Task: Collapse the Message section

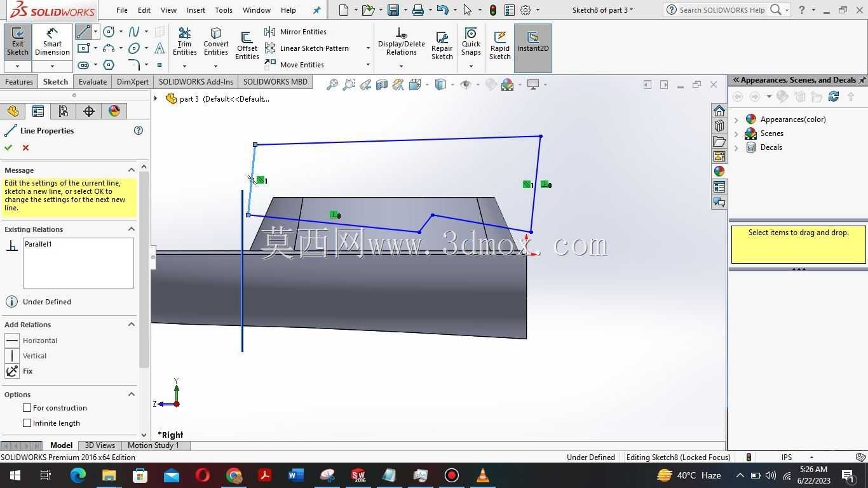Action: click(132, 170)
